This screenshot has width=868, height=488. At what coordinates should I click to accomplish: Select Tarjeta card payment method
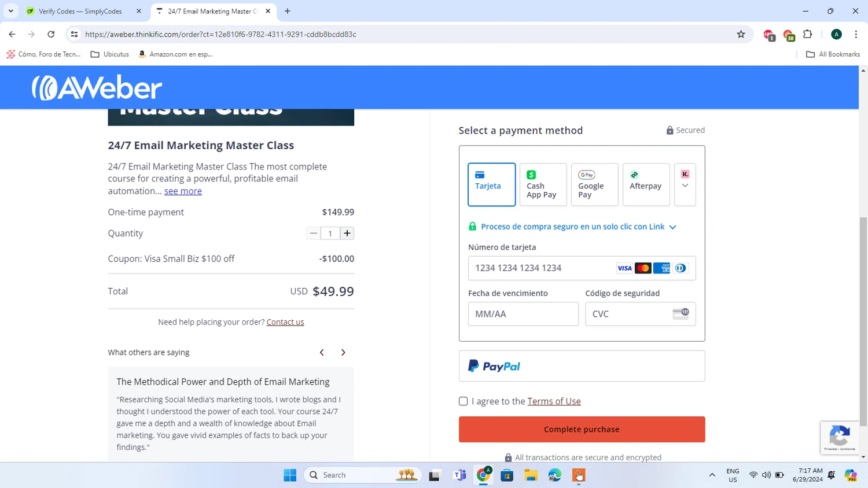(491, 184)
